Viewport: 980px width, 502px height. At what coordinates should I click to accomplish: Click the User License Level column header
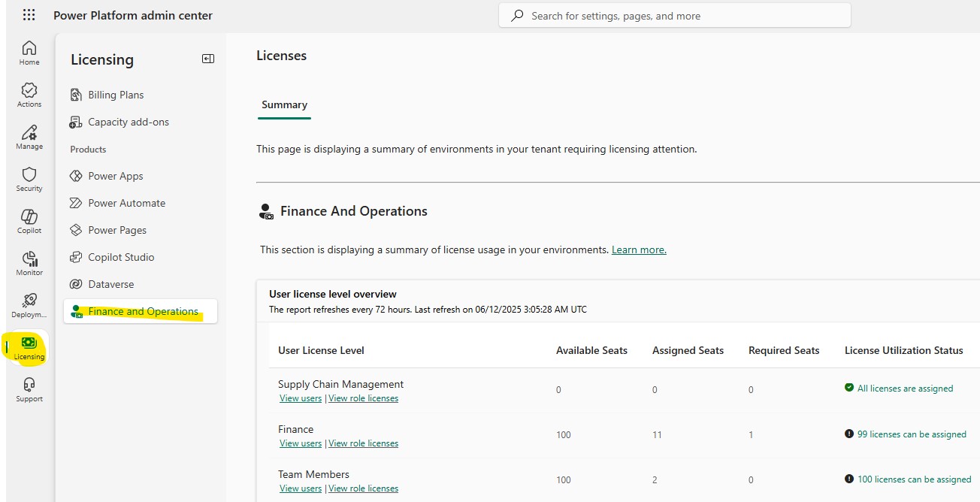[321, 350]
